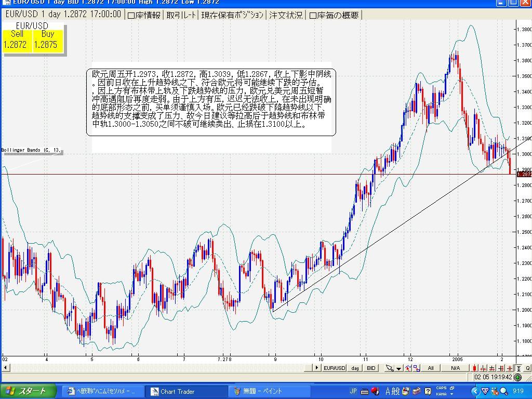
Task: Open the 注文状況 tab
Action: point(285,15)
